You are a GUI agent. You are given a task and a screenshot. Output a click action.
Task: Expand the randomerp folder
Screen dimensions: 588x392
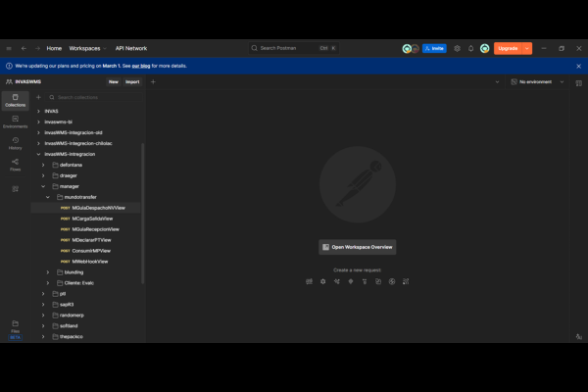(x=43, y=316)
